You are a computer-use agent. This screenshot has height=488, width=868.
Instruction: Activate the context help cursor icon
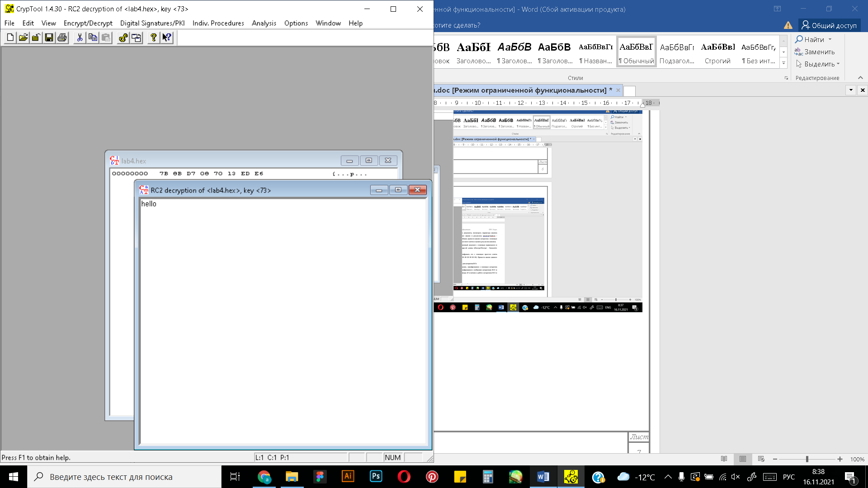coord(167,38)
